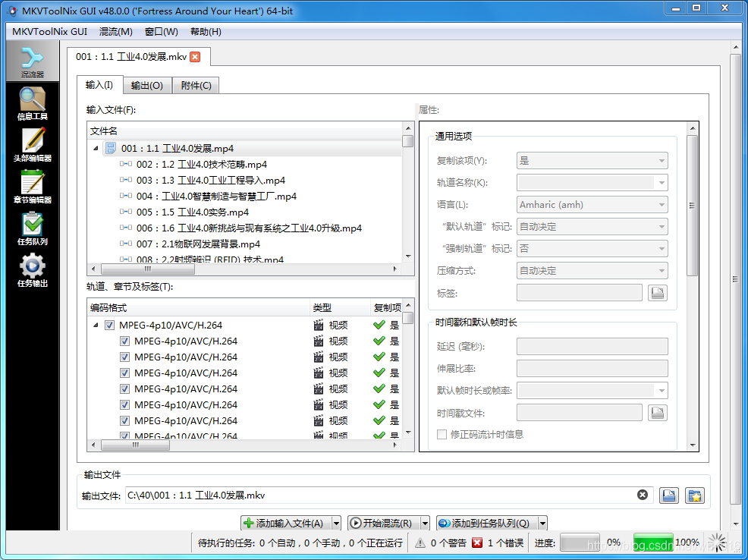The height and width of the screenshot is (560, 748).
Task: Open recently used output directories
Action: 695,496
